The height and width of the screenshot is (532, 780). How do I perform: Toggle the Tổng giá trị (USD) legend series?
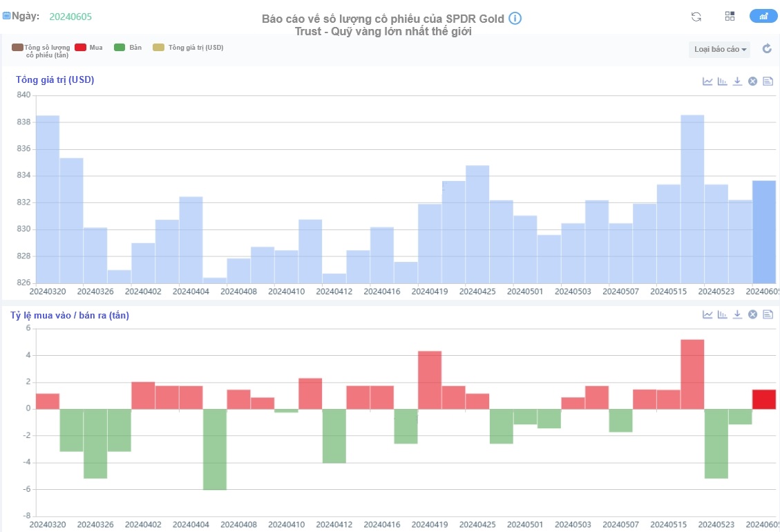(188, 47)
